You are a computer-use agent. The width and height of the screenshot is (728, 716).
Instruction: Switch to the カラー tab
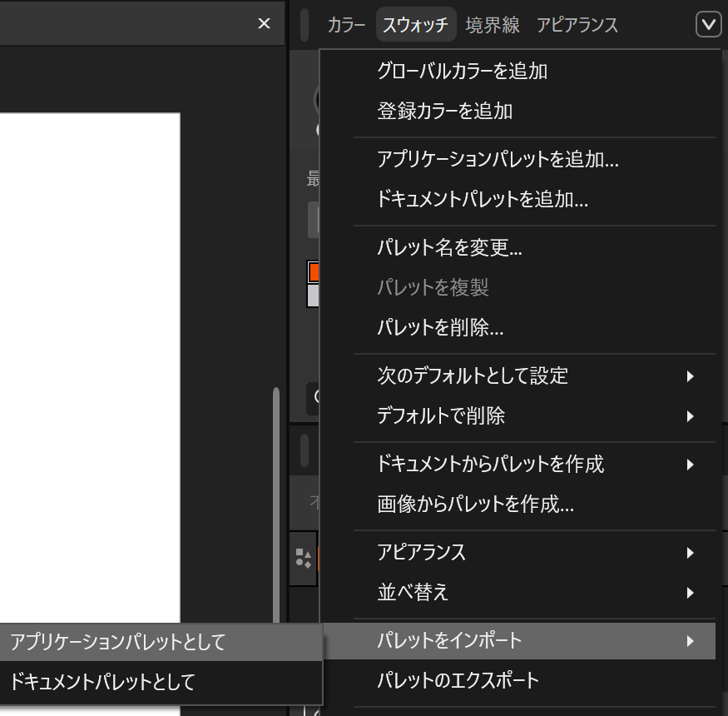(x=346, y=25)
